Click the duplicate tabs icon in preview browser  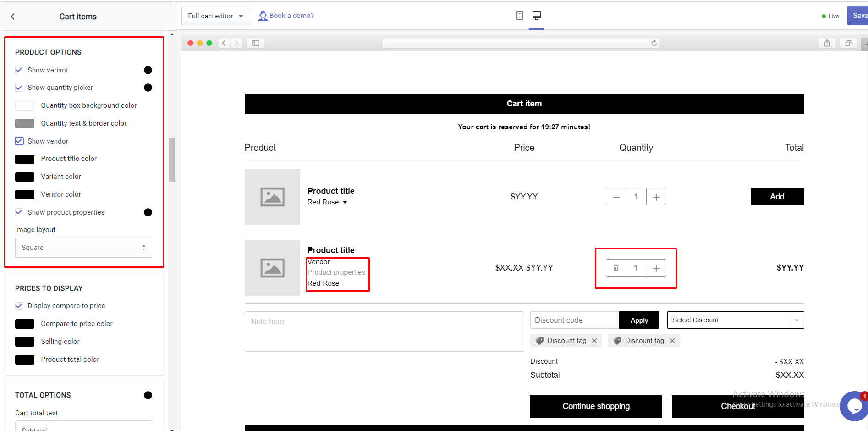pos(848,43)
